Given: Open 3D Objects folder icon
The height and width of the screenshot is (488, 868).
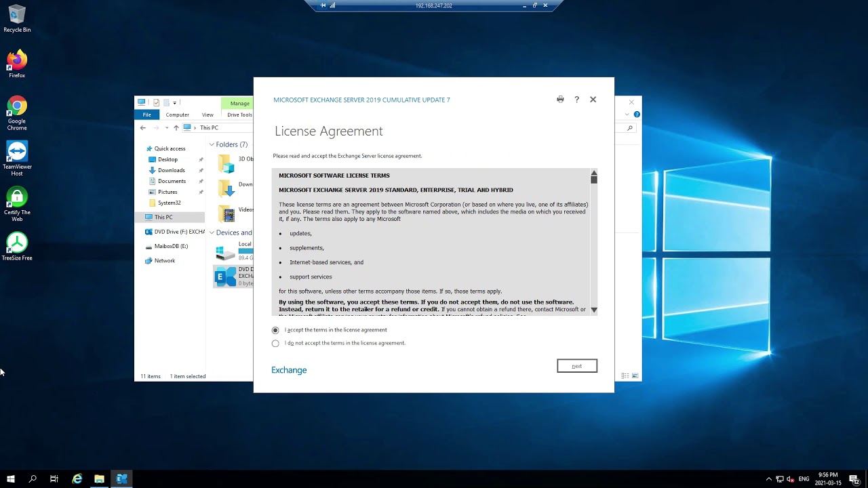Looking at the screenshot, I should coord(226,163).
